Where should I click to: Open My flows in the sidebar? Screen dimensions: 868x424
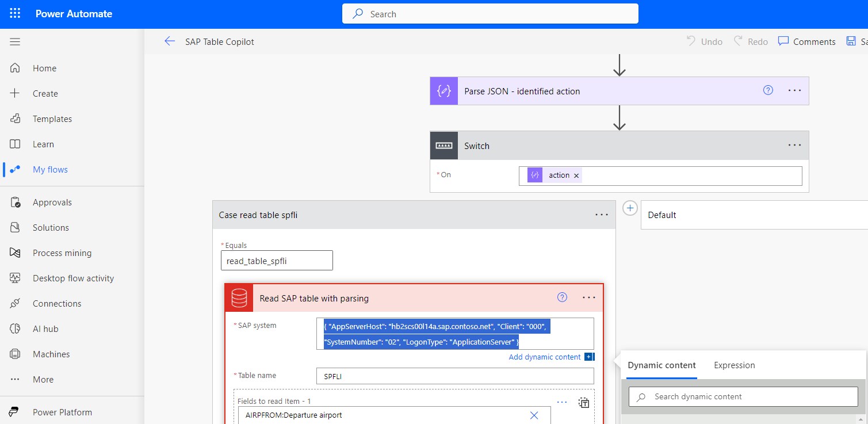[50, 169]
